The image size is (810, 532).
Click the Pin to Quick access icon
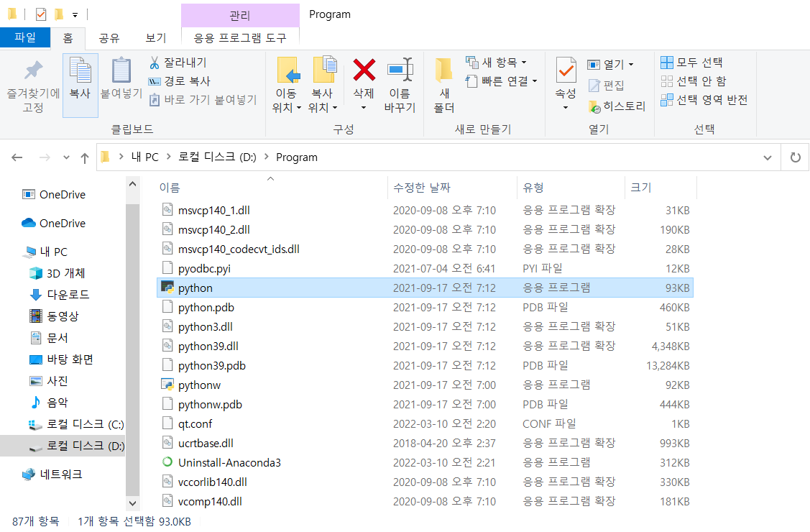pyautogui.click(x=33, y=70)
